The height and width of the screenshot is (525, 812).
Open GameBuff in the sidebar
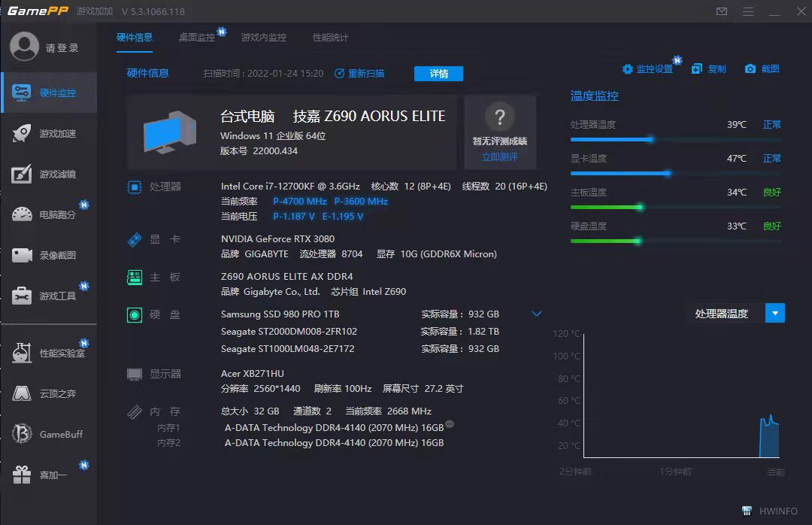(x=49, y=434)
